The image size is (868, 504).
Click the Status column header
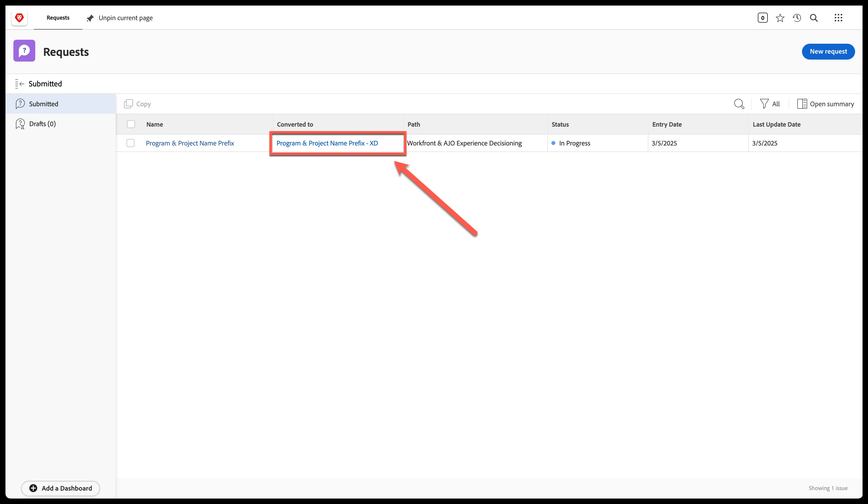[560, 124]
